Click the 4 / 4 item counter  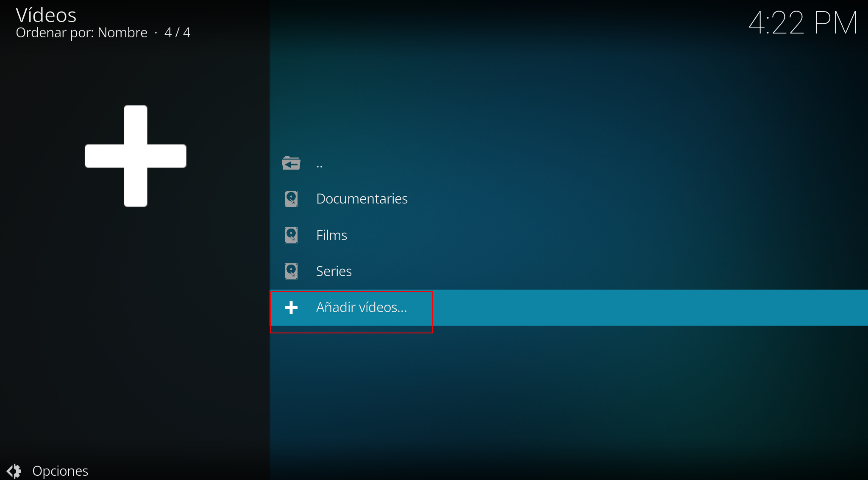tap(177, 33)
